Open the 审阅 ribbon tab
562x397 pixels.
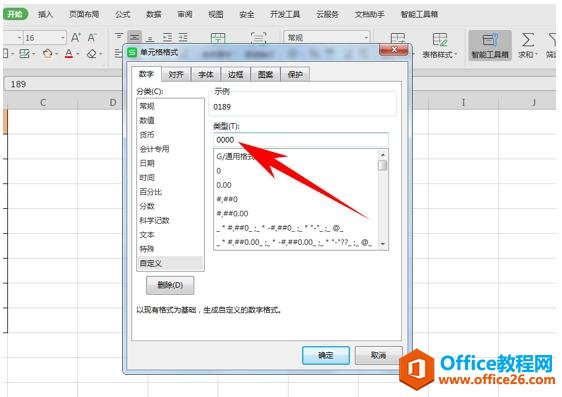pos(185,14)
